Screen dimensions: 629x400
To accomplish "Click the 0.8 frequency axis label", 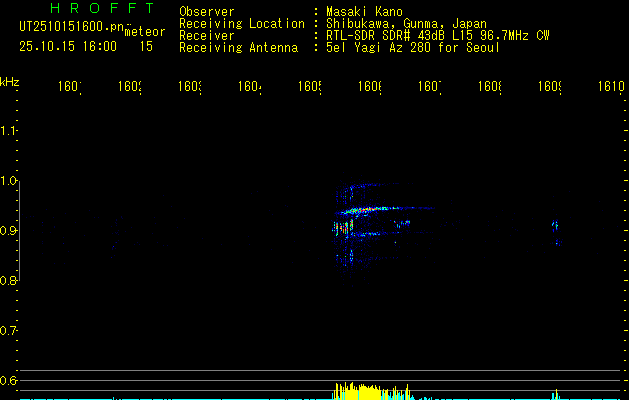I will [9, 281].
